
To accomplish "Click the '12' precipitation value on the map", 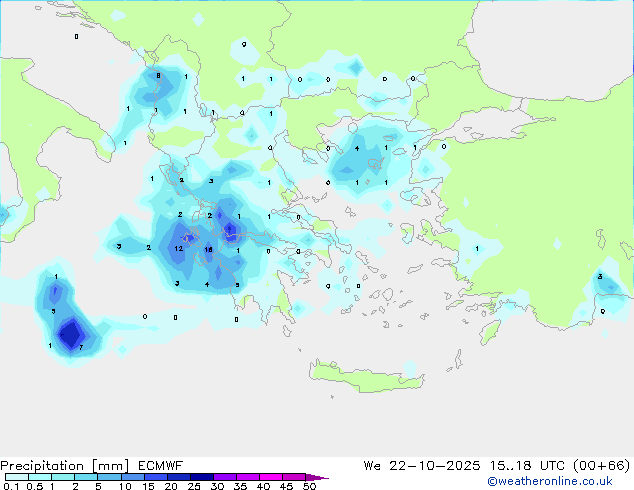I will [x=179, y=249].
